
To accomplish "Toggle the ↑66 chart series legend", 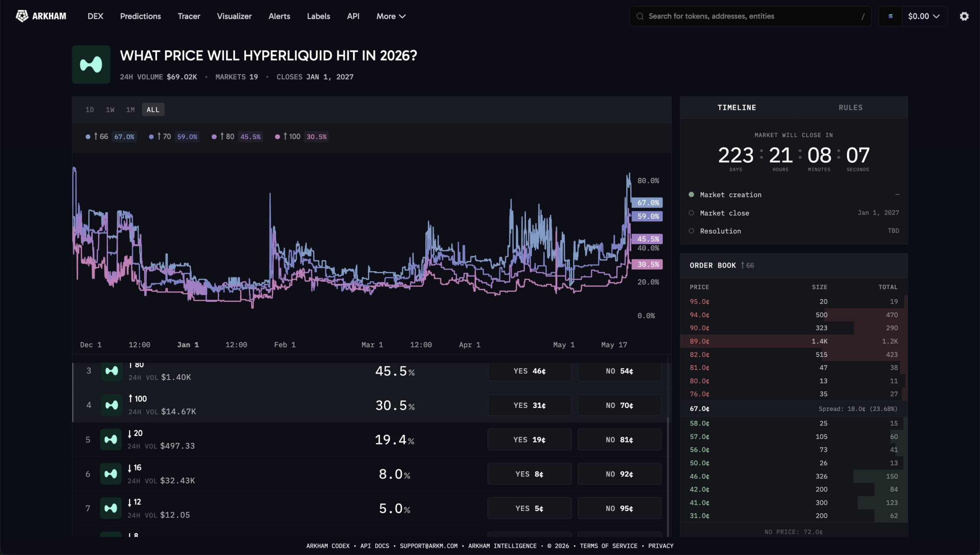I will 110,137.
